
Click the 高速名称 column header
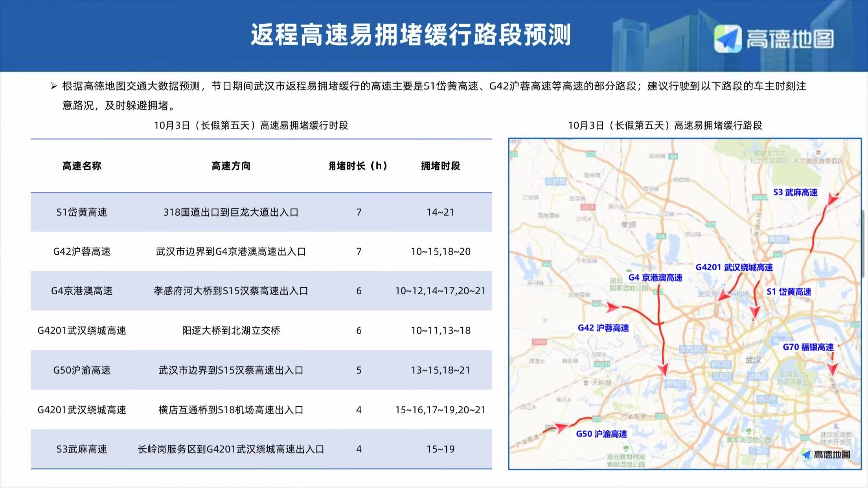point(82,166)
